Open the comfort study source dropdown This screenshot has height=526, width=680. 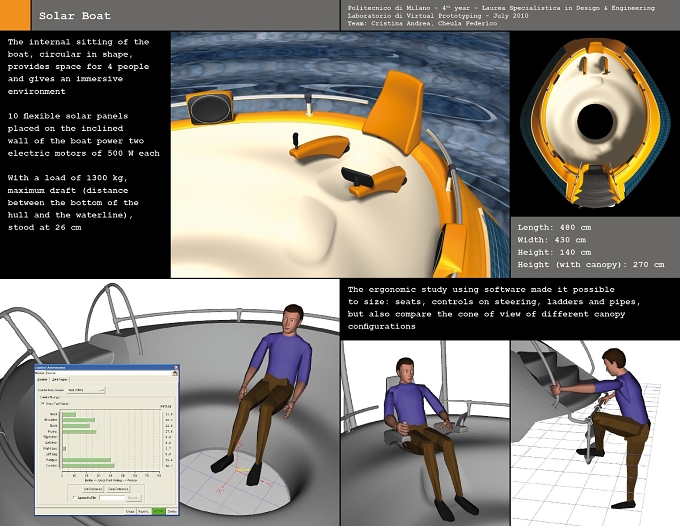point(86,390)
